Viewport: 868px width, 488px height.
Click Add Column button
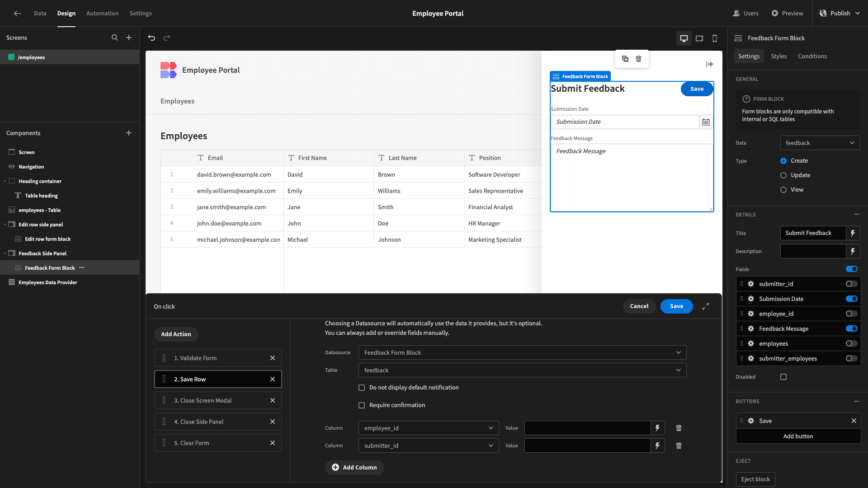(x=354, y=467)
